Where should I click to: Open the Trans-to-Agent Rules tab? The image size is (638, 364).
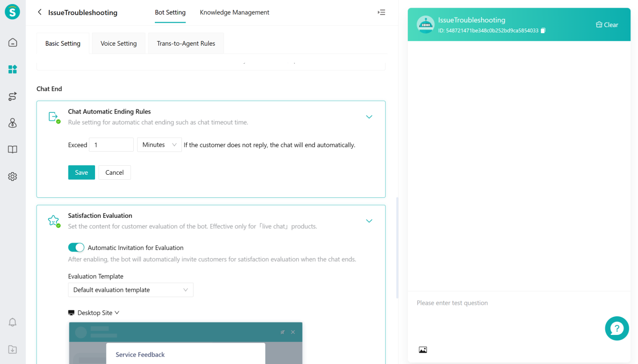pos(186,43)
